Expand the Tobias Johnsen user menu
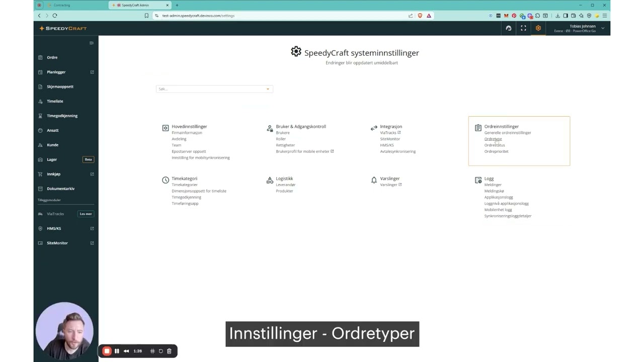644x362 pixels. click(x=603, y=28)
